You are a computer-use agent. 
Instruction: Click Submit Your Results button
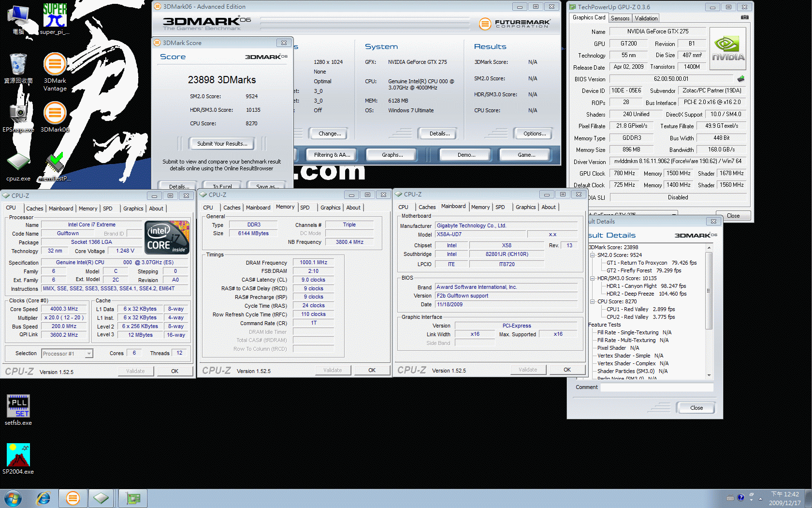point(222,144)
